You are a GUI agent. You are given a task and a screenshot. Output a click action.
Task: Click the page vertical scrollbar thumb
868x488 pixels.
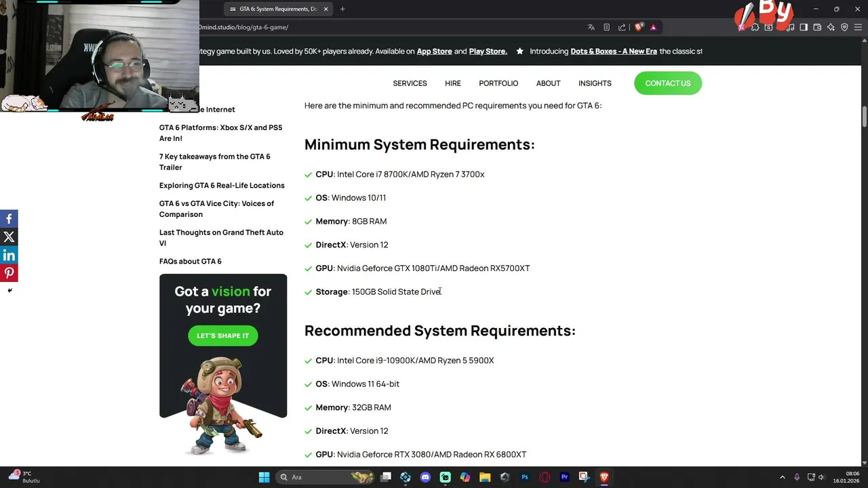865,116
